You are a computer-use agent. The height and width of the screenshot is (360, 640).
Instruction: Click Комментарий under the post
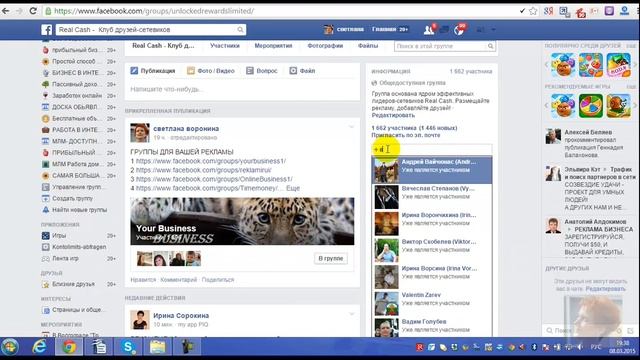179,280
